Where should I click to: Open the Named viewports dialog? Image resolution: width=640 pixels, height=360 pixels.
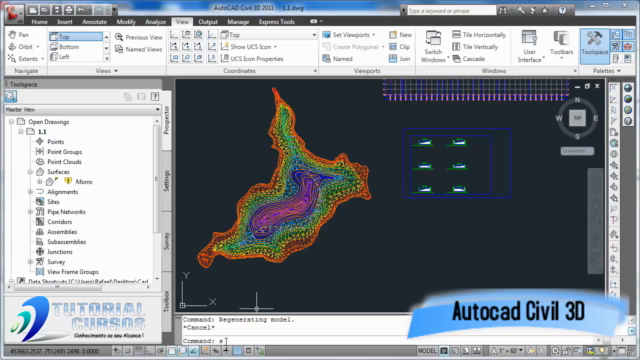(x=338, y=59)
